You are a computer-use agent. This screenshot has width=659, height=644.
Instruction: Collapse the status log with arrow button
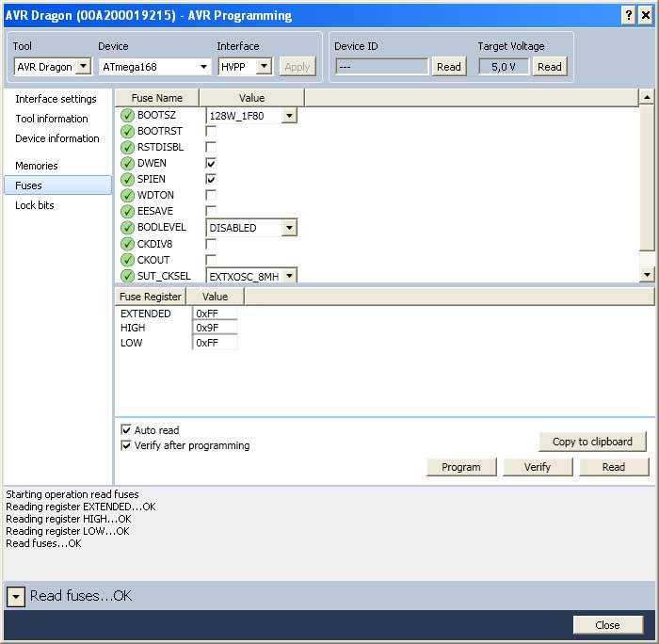16,596
